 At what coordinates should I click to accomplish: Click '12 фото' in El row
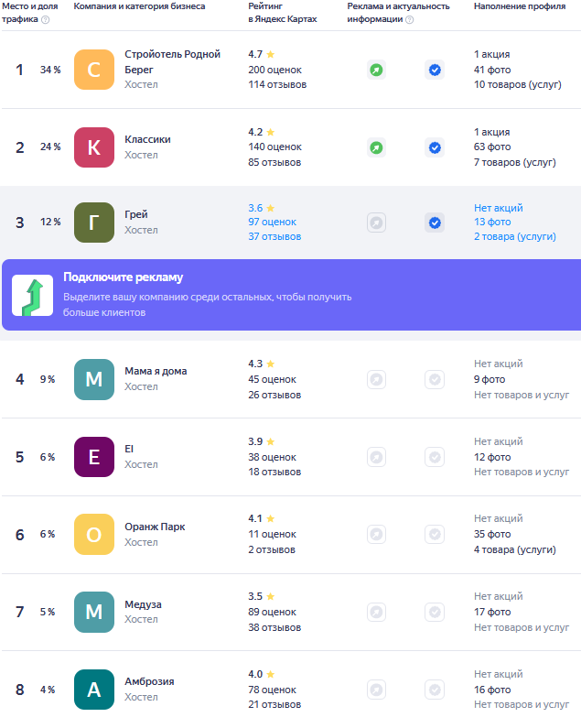[x=492, y=457]
